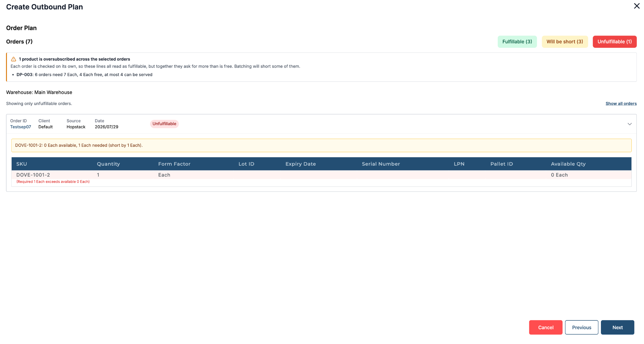Click the Form Factor column header
Image resolution: width=644 pixels, height=344 pixels.
tap(174, 164)
